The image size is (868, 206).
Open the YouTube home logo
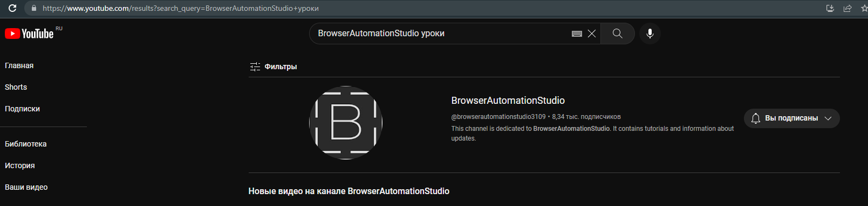[29, 34]
